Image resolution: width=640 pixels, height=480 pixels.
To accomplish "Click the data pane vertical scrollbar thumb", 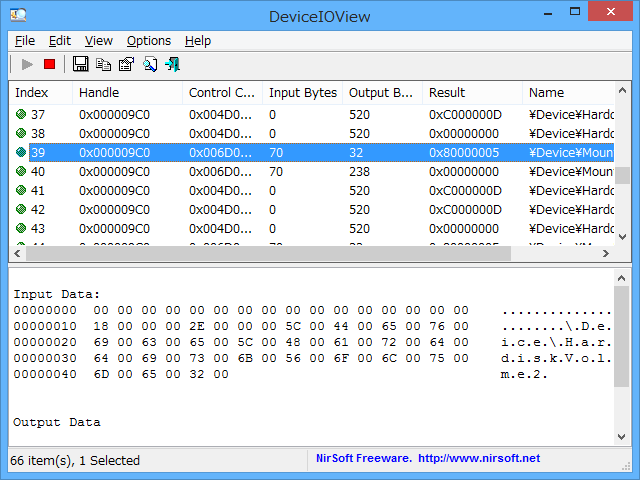I will click(x=622, y=336).
